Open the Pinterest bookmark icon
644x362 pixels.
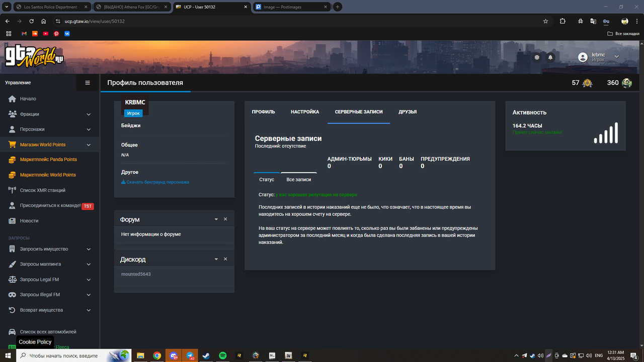(x=56, y=34)
